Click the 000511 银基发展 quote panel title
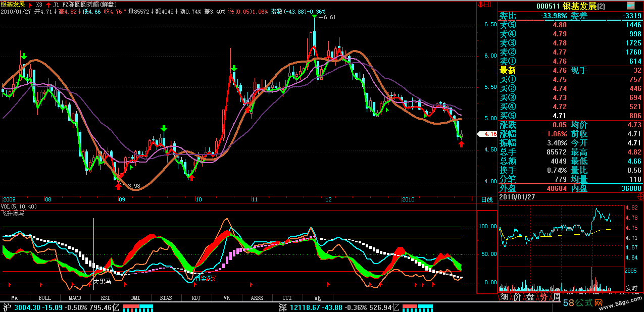 click(570, 6)
